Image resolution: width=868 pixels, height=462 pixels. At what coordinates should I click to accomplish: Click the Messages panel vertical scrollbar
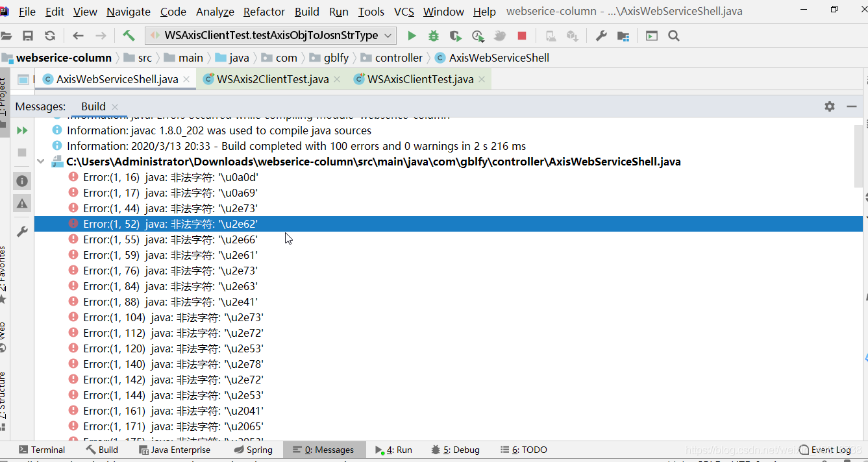(x=859, y=156)
